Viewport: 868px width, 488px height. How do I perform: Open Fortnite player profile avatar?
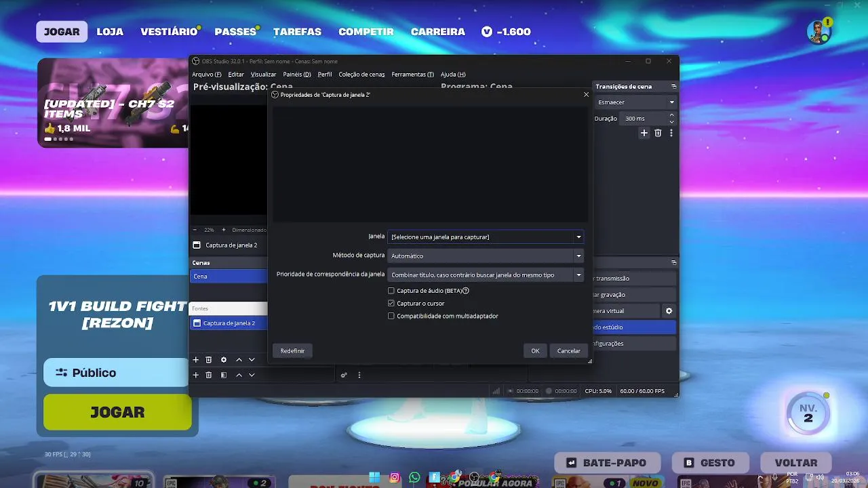click(819, 31)
